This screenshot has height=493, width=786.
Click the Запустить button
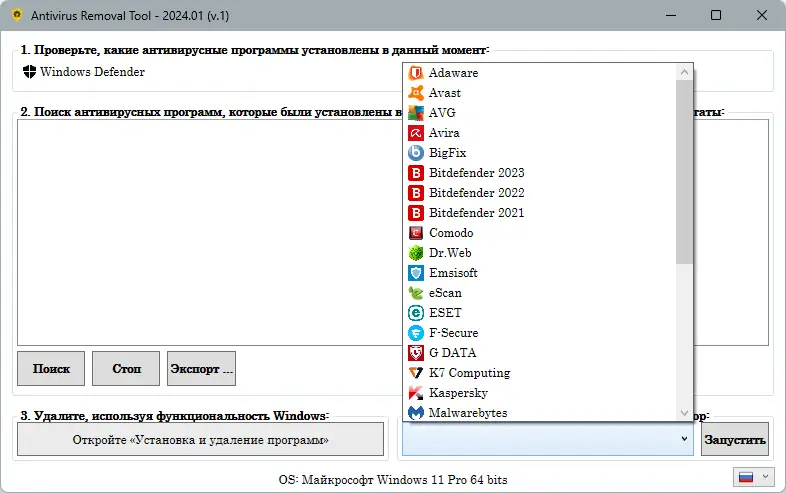coord(735,439)
